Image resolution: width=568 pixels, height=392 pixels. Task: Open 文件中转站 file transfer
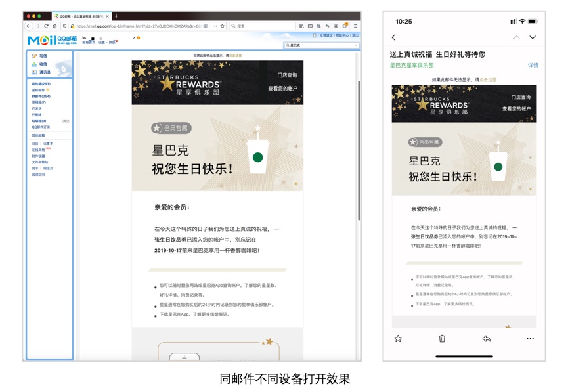tap(40, 162)
